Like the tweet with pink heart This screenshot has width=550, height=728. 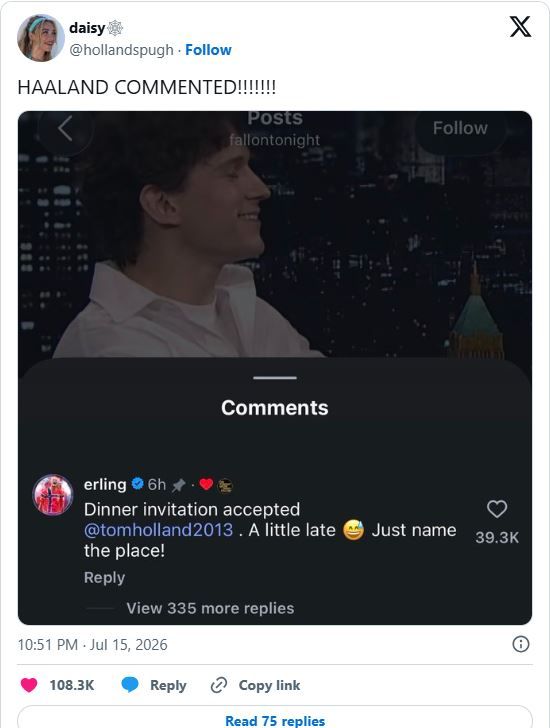click(29, 685)
